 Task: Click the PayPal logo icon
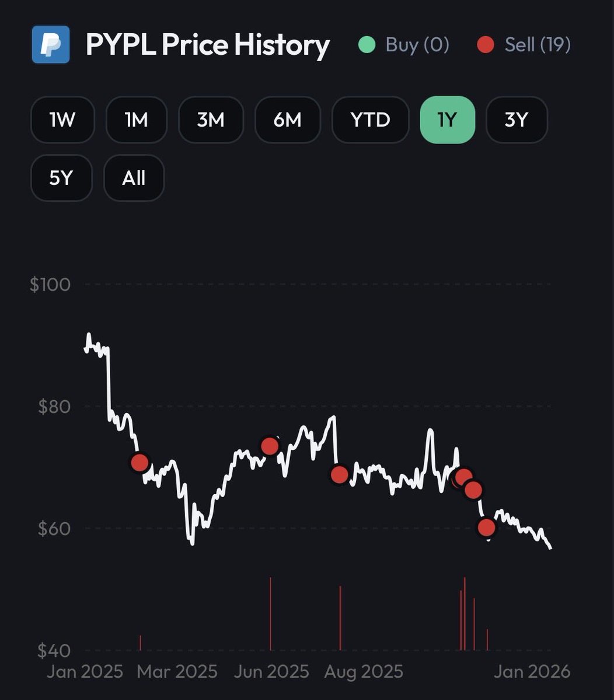(x=51, y=44)
